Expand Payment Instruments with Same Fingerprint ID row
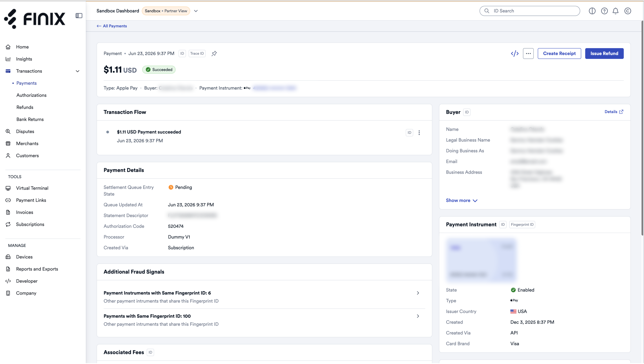 click(264, 297)
